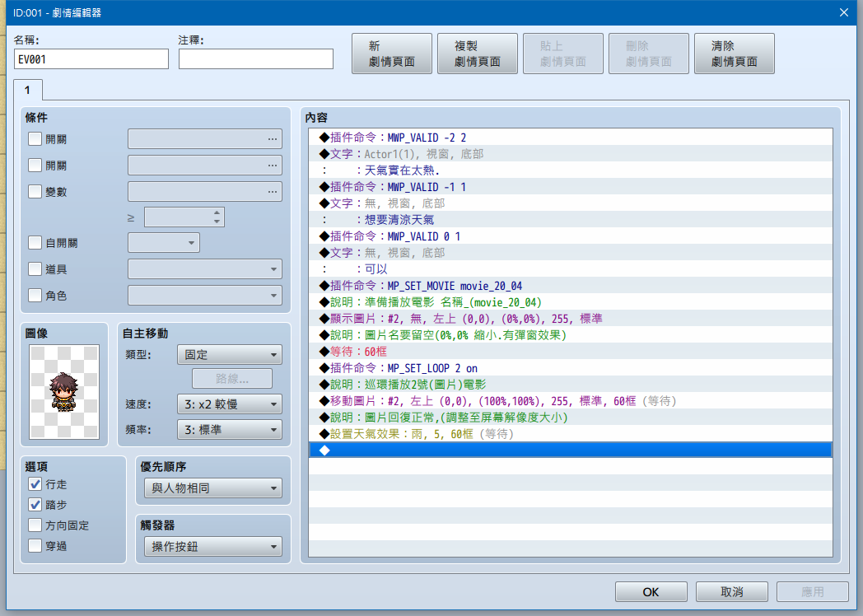The image size is (863, 616).
Task: Click the character sprite image thumbnail
Action: pos(64,392)
